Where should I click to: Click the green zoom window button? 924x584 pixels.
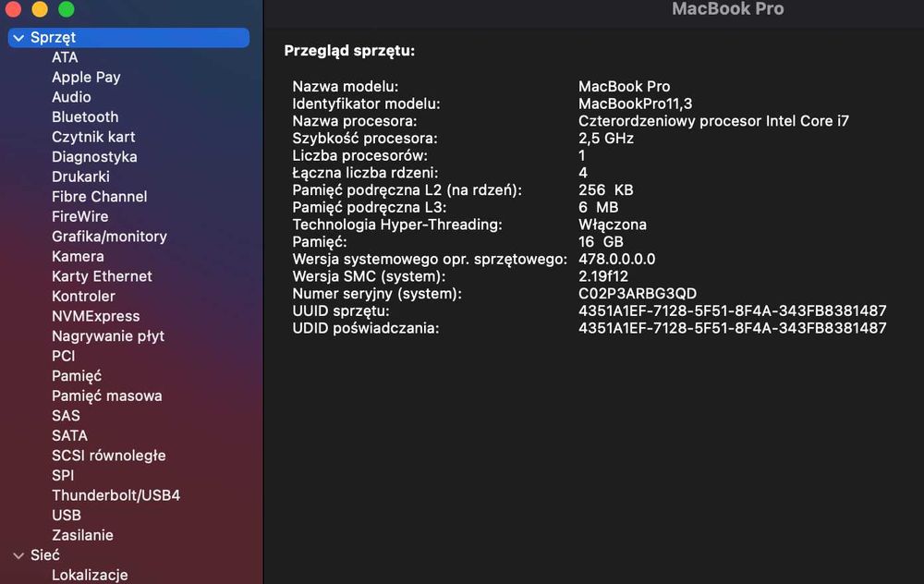[67, 8]
